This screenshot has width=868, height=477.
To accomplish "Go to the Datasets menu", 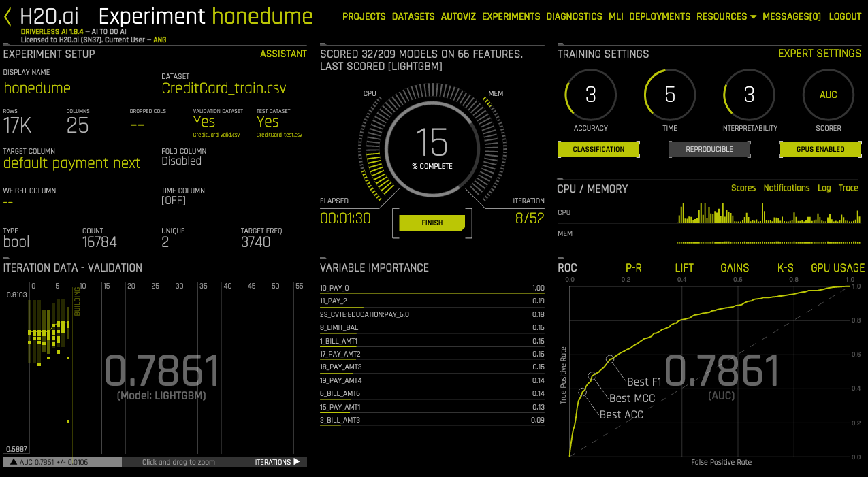I will pos(413,16).
